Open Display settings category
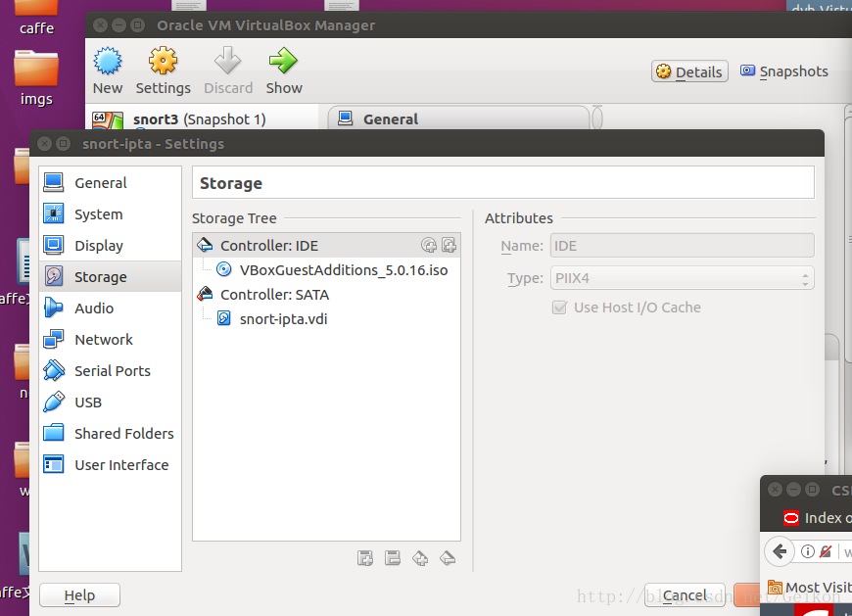 pos(111,246)
